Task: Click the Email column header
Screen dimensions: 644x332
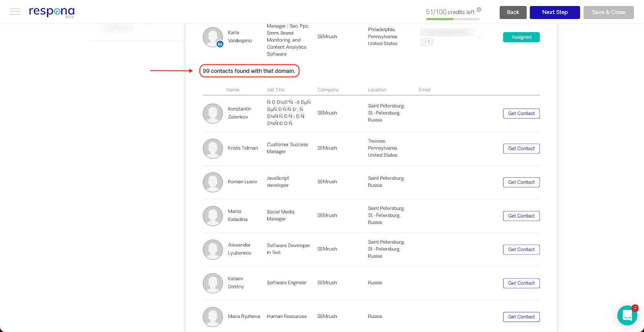Action: tap(424, 90)
